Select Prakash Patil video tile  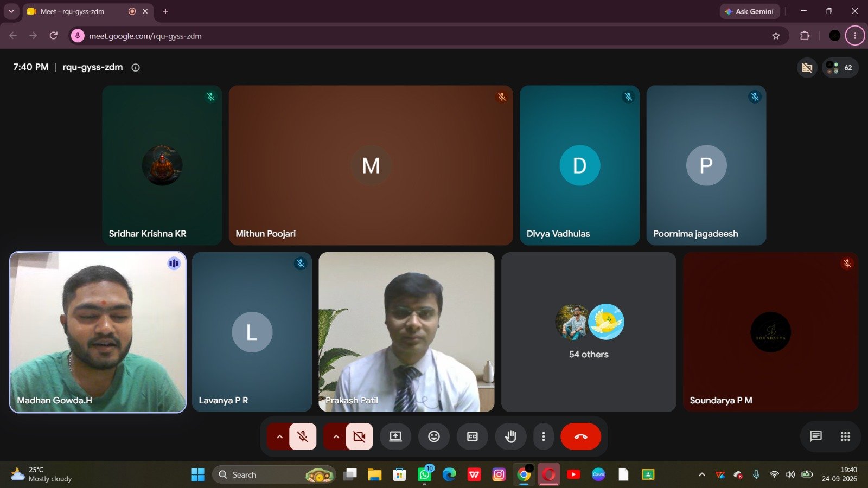coord(406,332)
